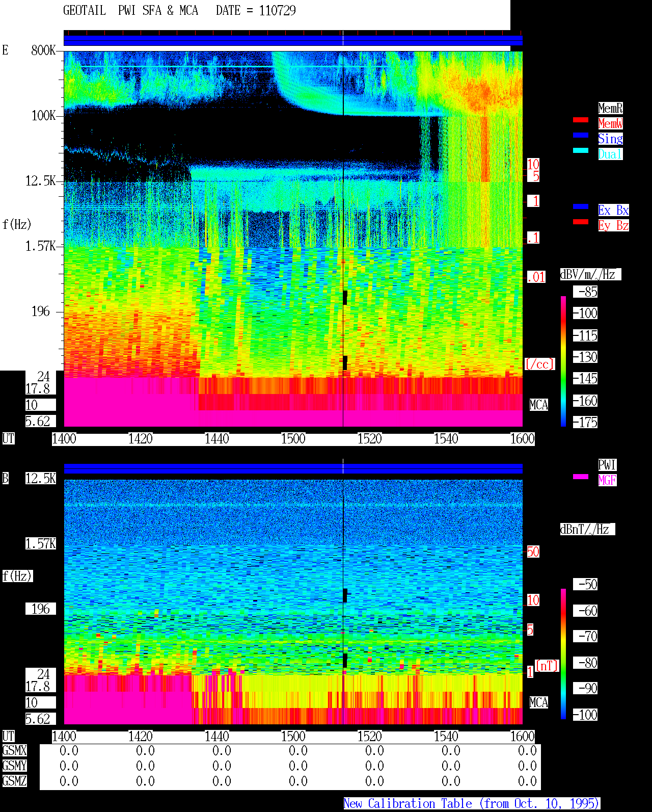Click the dBnT/√Hz unit label

click(x=587, y=529)
